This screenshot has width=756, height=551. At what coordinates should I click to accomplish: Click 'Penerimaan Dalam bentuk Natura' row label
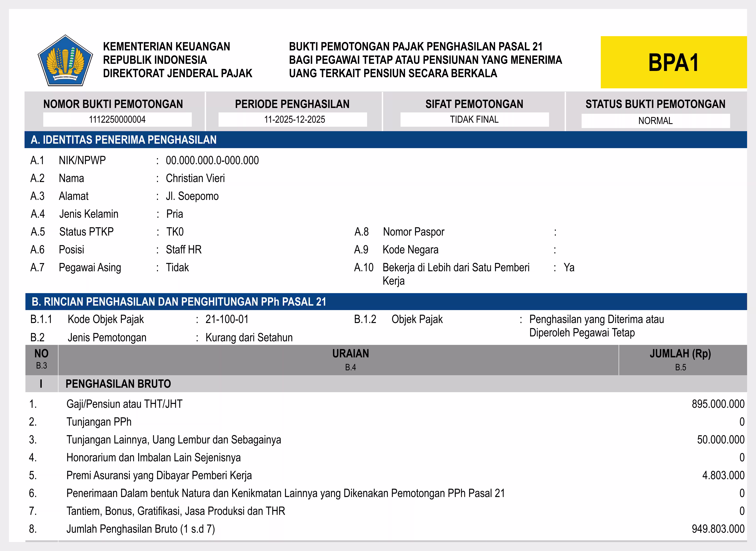click(x=286, y=493)
